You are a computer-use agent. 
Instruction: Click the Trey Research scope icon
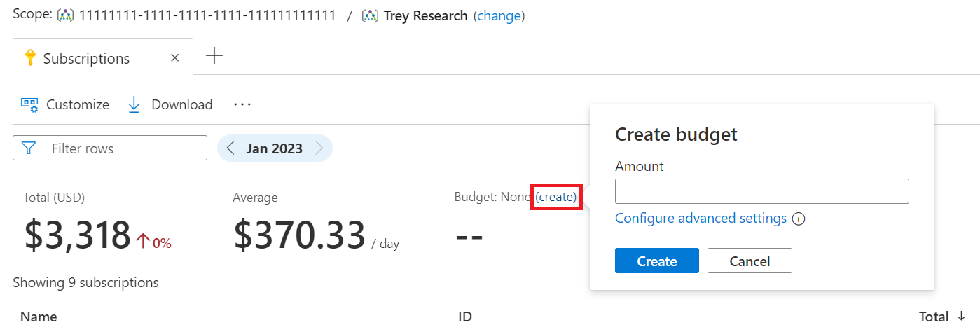point(370,15)
